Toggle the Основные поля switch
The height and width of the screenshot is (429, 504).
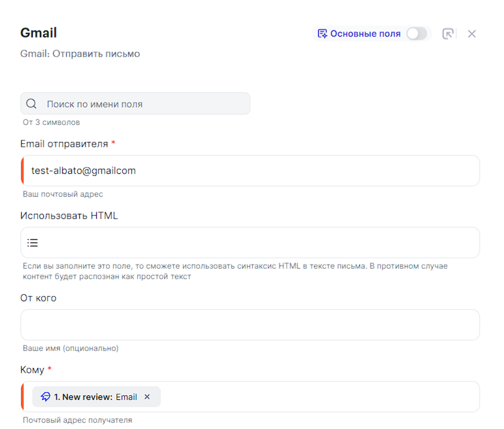pos(416,34)
